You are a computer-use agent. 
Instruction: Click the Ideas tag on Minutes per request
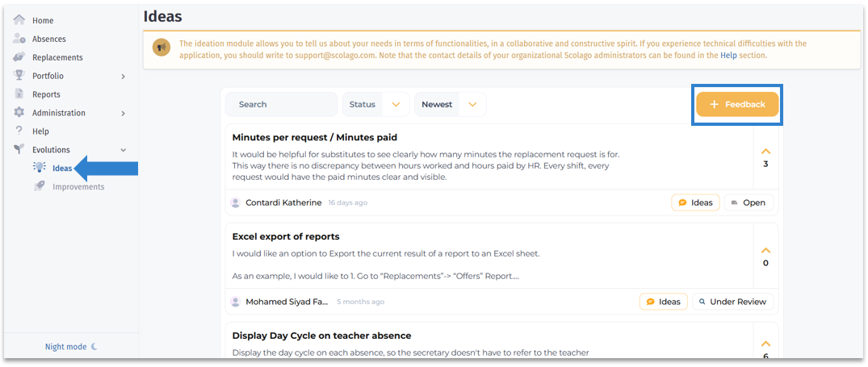[695, 202]
